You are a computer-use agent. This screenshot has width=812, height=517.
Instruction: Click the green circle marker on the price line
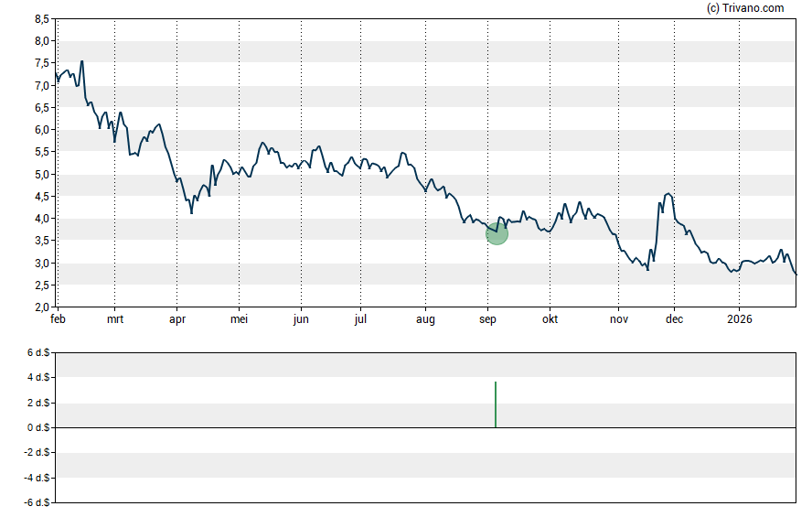(497, 233)
